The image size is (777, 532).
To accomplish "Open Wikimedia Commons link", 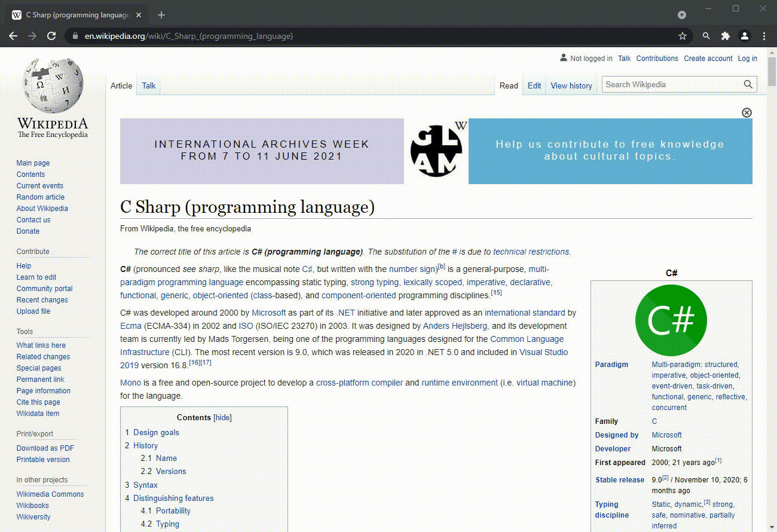I will click(x=50, y=494).
